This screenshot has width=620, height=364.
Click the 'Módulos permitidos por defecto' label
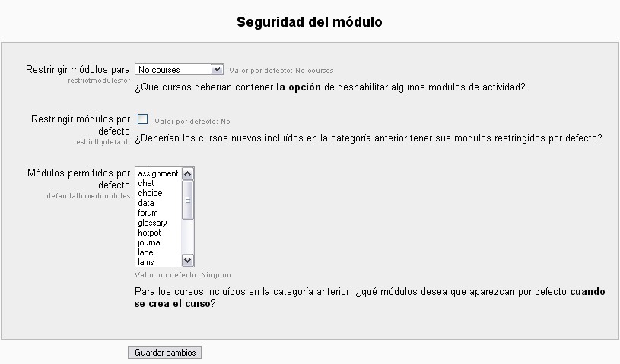[78, 179]
